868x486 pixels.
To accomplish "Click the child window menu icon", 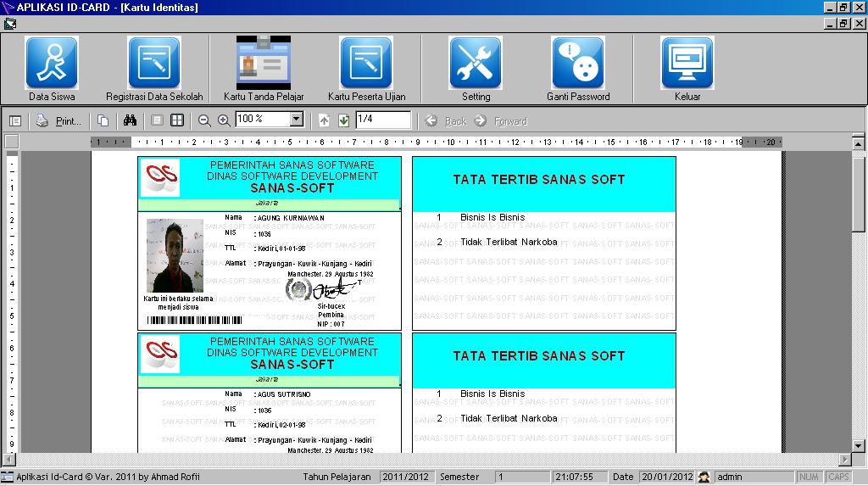I will (10, 24).
